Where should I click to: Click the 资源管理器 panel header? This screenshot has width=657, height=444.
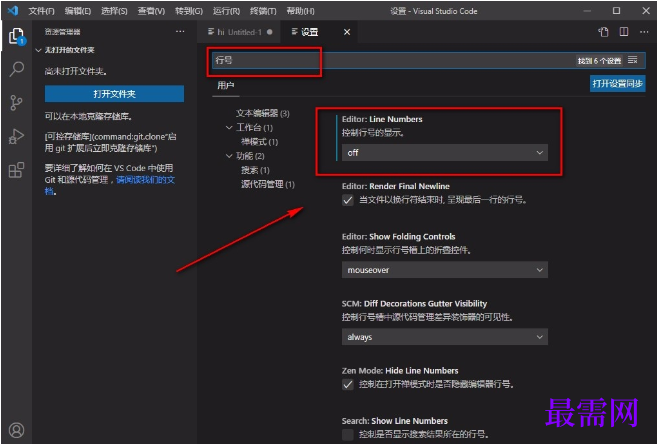(62, 32)
